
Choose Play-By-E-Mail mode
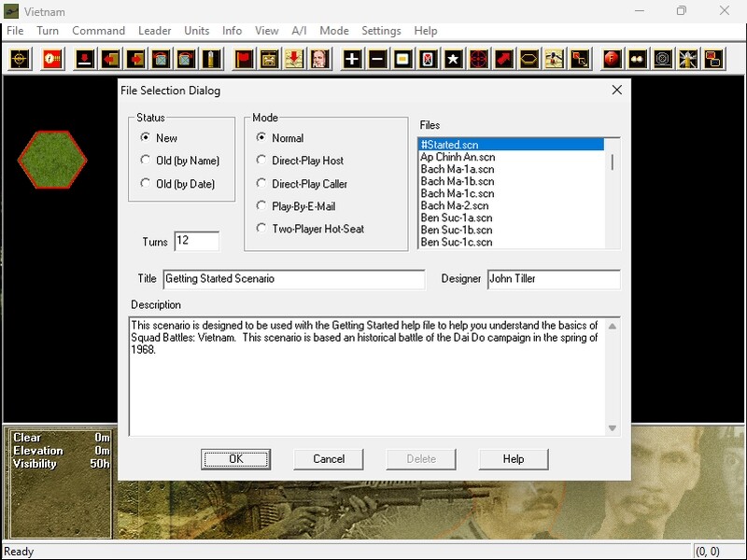[x=261, y=206]
